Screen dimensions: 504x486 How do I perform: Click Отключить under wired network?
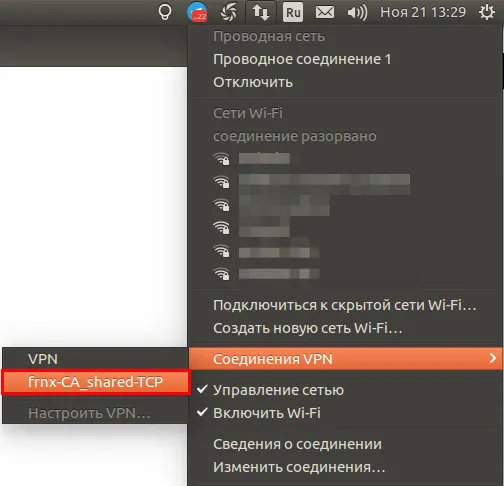click(x=345, y=82)
